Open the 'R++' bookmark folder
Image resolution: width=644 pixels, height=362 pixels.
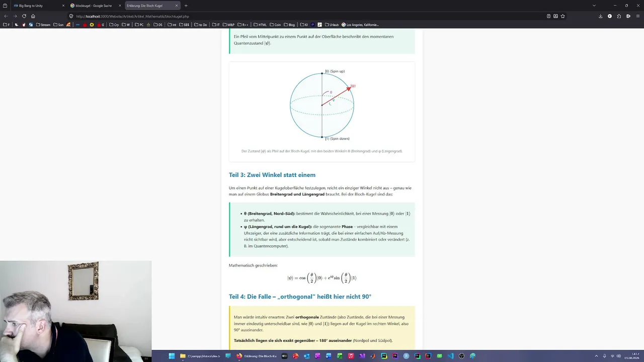243,25
